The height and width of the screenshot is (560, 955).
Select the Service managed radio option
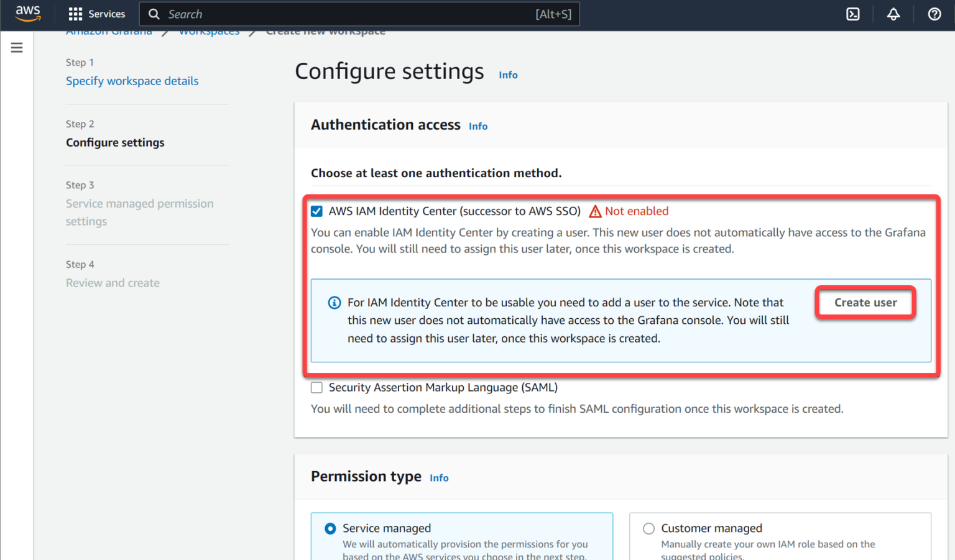click(x=330, y=528)
